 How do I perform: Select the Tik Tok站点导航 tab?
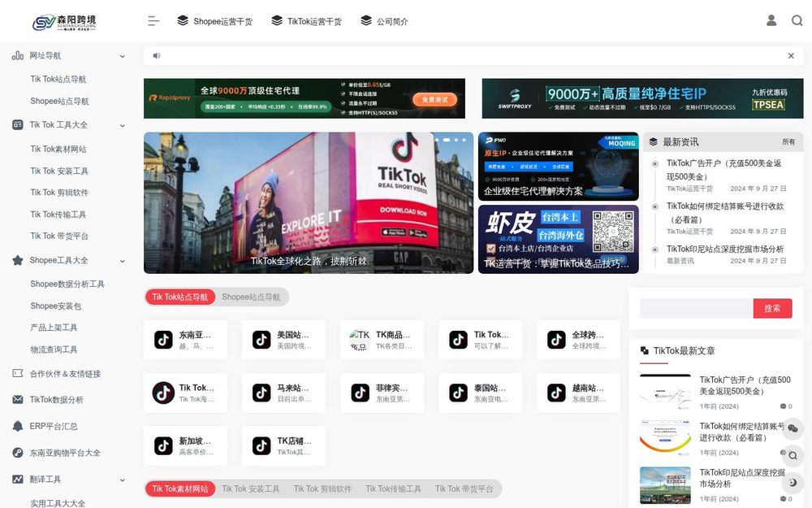179,297
